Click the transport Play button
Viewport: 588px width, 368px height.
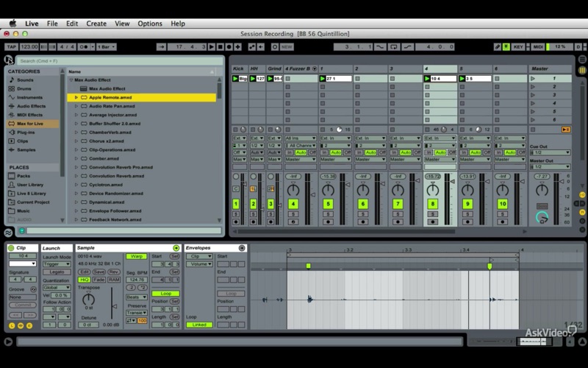click(212, 47)
